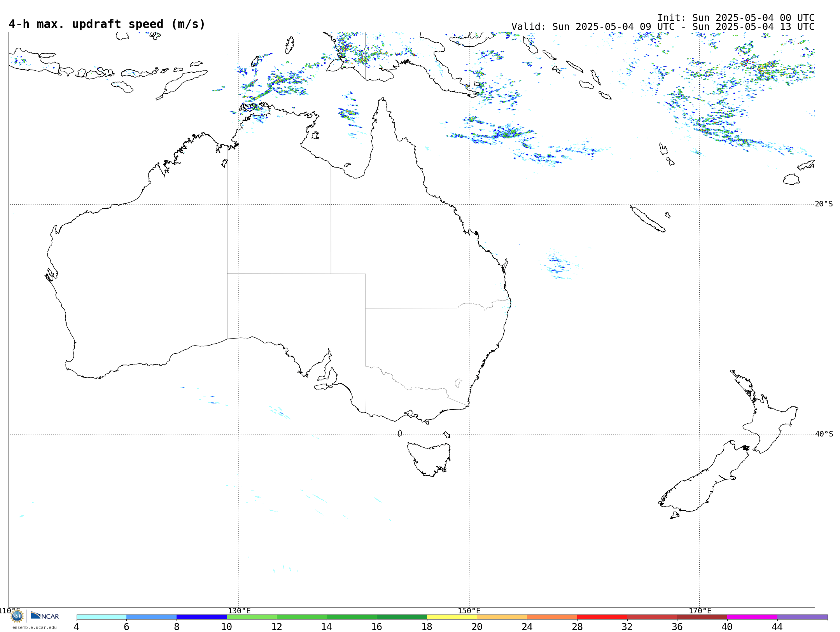
Task: Click the elongated New Caledonia island
Action: (647, 219)
